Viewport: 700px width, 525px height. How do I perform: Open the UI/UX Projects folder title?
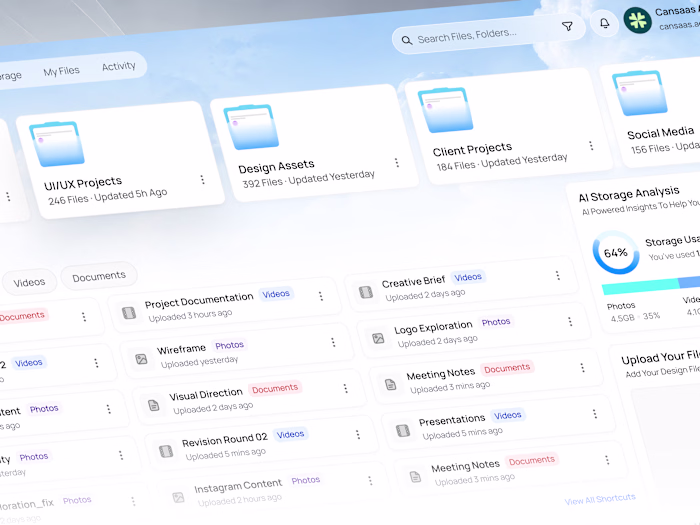[83, 183]
